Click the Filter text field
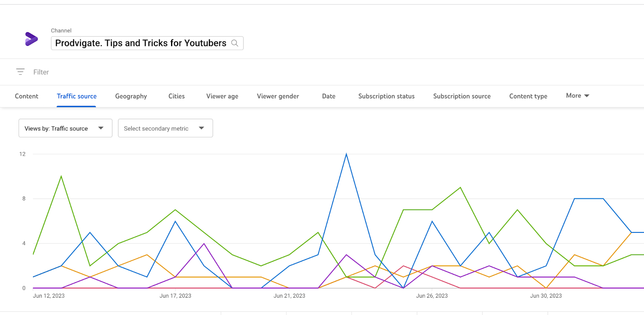 coord(121,72)
